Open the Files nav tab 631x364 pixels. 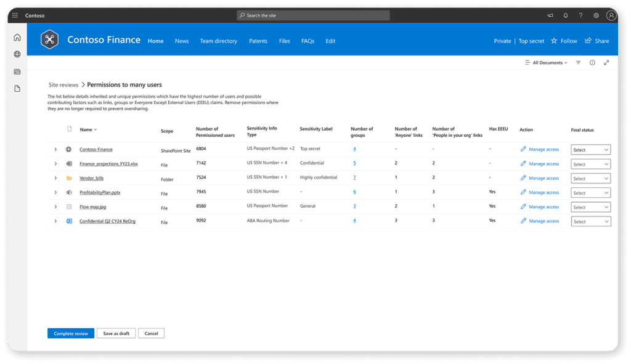tap(285, 41)
